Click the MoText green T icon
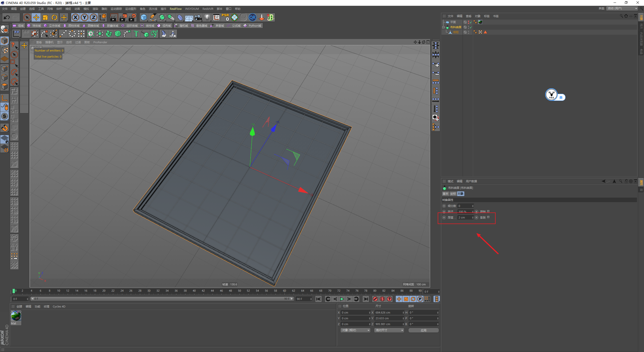The height and width of the screenshot is (352, 644). (x=136, y=34)
